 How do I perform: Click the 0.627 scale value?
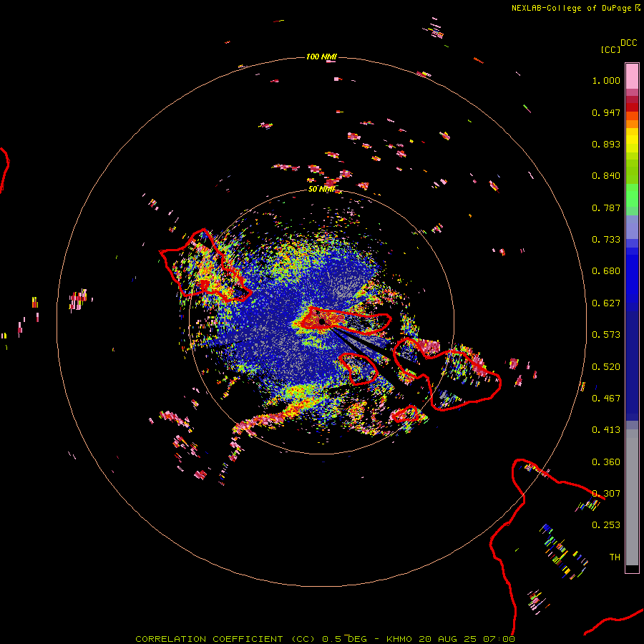[x=606, y=303]
